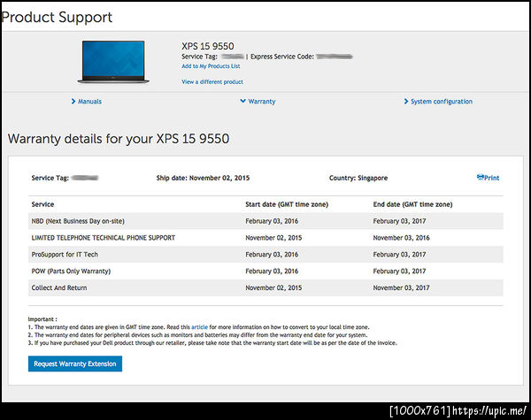Click POW start date February 03, 2016
The image size is (531, 420).
click(x=272, y=271)
